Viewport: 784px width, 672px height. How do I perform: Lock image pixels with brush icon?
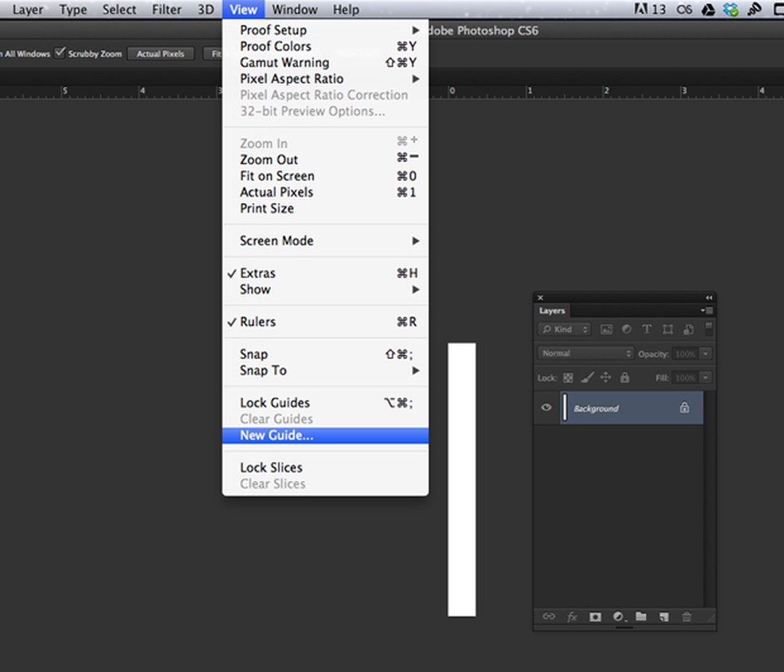pos(586,378)
